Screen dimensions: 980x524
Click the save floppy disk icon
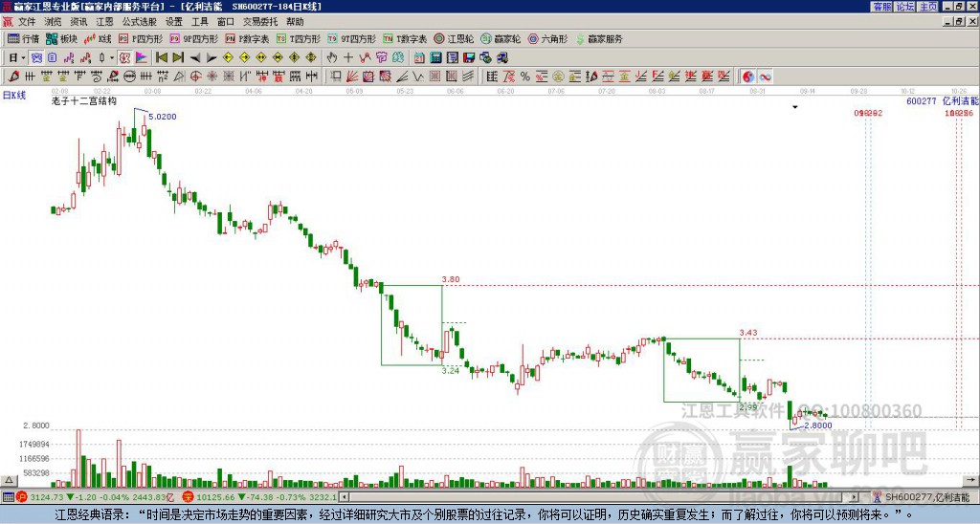(x=469, y=57)
